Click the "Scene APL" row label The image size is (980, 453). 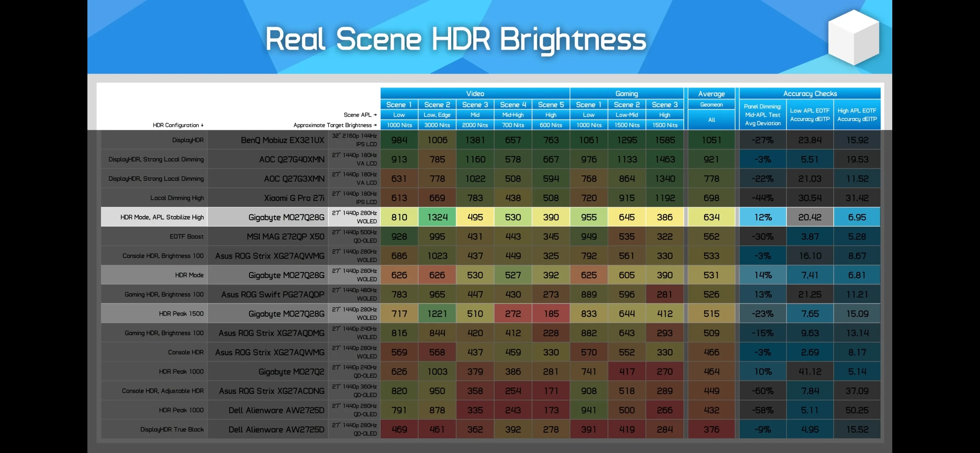click(x=360, y=115)
